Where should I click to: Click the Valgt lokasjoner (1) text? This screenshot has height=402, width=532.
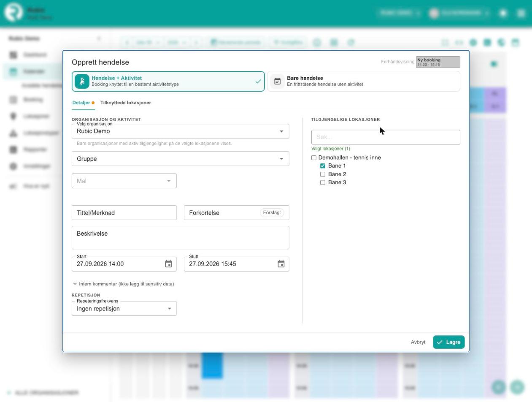coord(331,149)
